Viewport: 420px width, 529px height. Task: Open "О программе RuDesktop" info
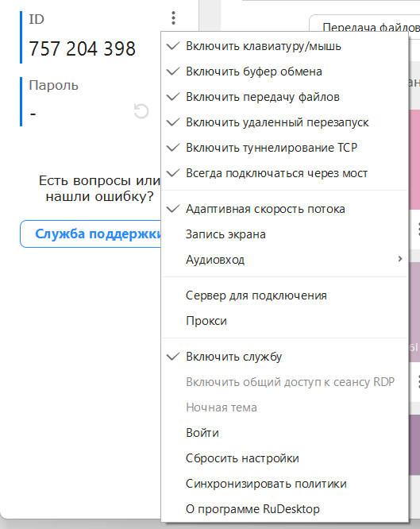point(285,509)
